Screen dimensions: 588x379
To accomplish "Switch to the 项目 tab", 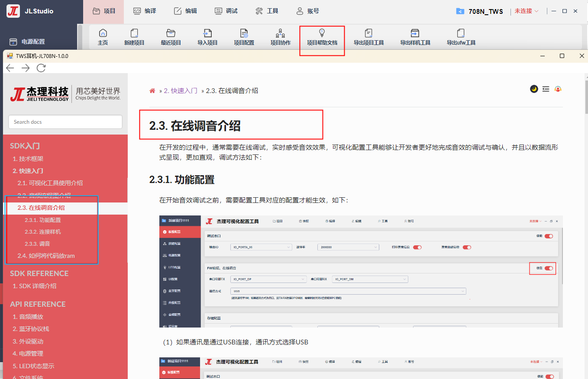I will tap(103, 11).
